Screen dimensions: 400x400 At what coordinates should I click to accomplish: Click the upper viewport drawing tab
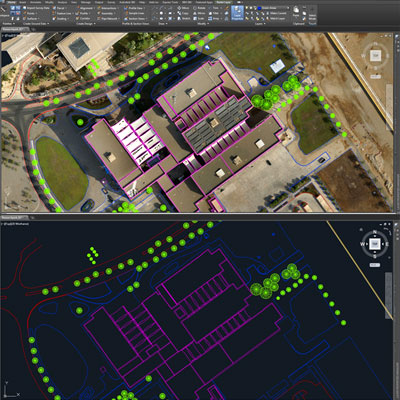15,29
